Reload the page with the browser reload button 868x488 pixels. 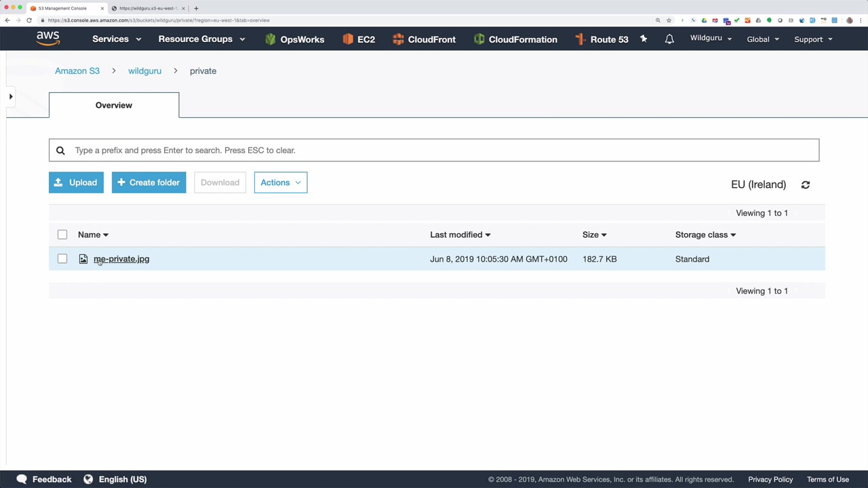coord(29,20)
